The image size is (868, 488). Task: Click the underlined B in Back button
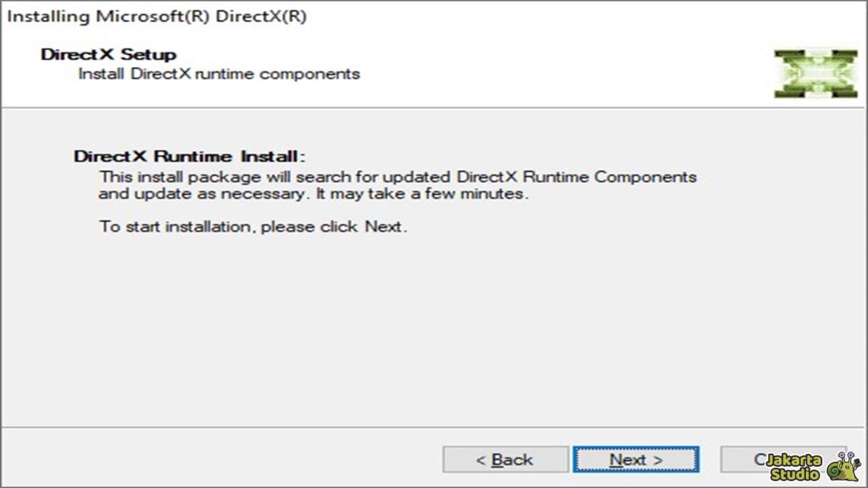coord(495,458)
